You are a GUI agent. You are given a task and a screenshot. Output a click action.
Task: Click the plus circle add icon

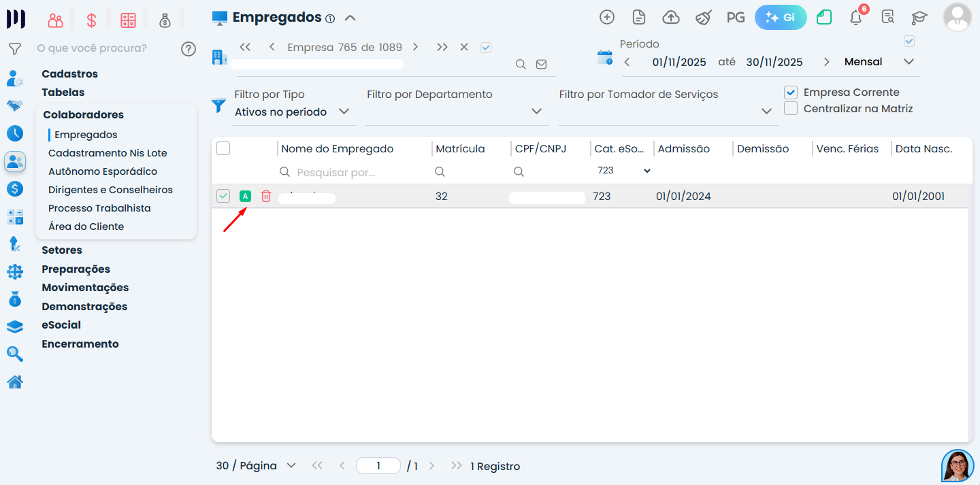coord(607,18)
